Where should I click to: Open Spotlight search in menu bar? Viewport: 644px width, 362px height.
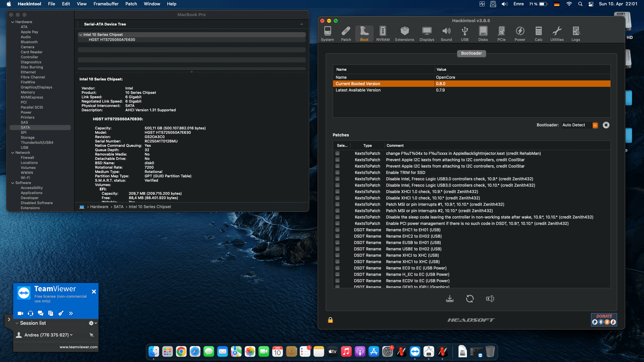coord(580,4)
